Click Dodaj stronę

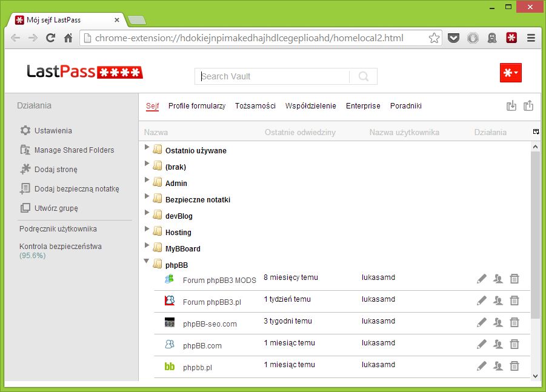[x=48, y=170]
